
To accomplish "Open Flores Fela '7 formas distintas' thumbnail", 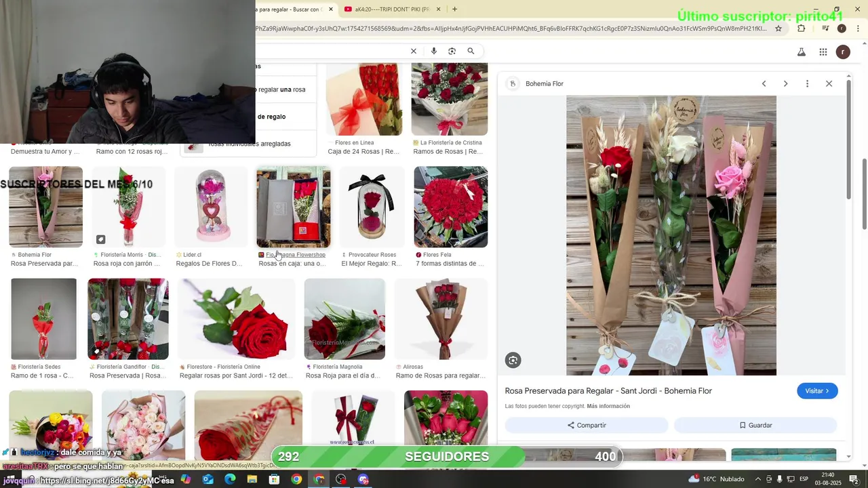I will [451, 207].
